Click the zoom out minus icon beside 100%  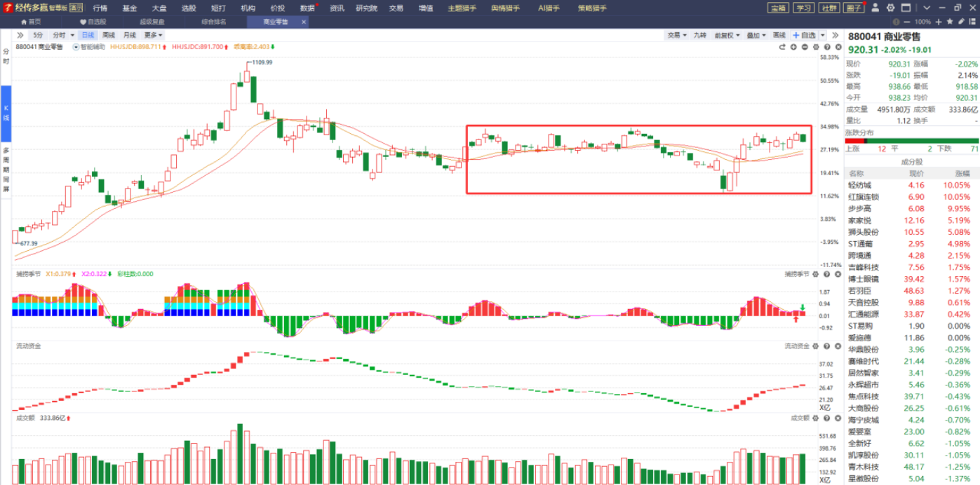(x=908, y=22)
